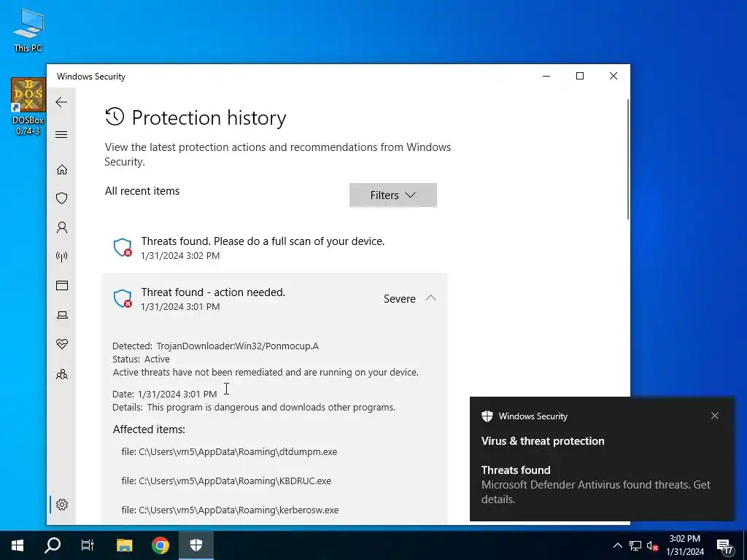Open the Filters dropdown

pos(393,195)
